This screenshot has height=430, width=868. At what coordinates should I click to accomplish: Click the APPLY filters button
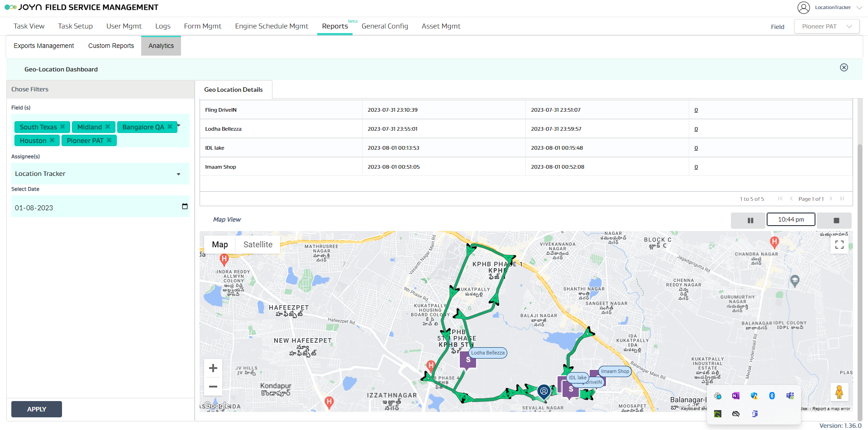coord(37,409)
